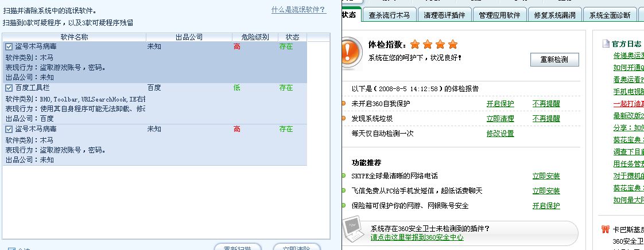Click the green bullet beside the SKYPE recommendation
The height and width of the screenshot is (250, 644).
click(343, 175)
